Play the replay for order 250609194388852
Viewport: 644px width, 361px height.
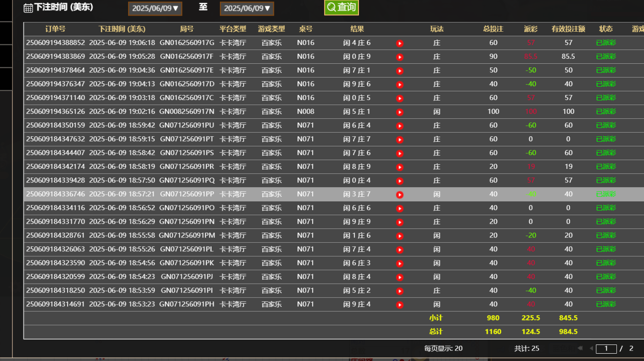click(x=400, y=43)
